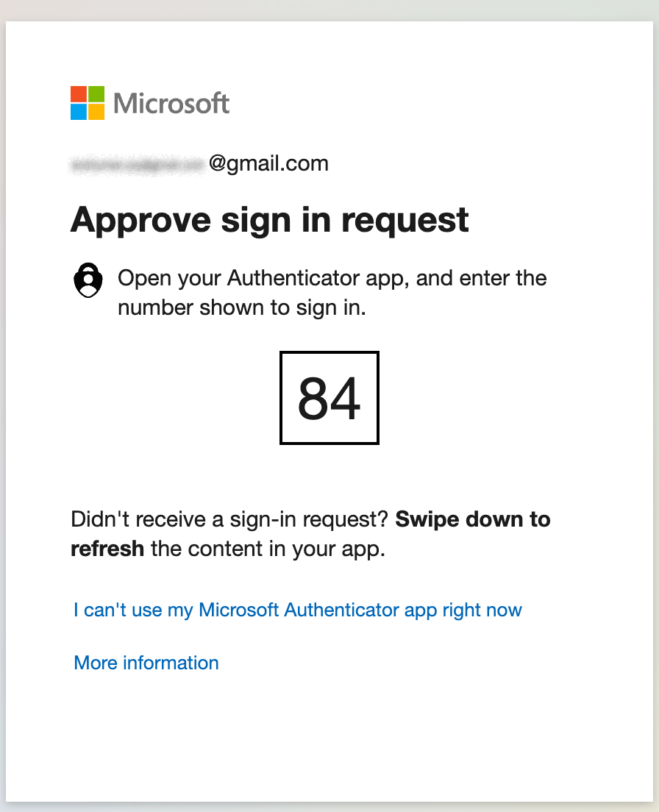Image resolution: width=659 pixels, height=812 pixels.
Task: Click the Microsoft wordmark text
Action: [171, 103]
